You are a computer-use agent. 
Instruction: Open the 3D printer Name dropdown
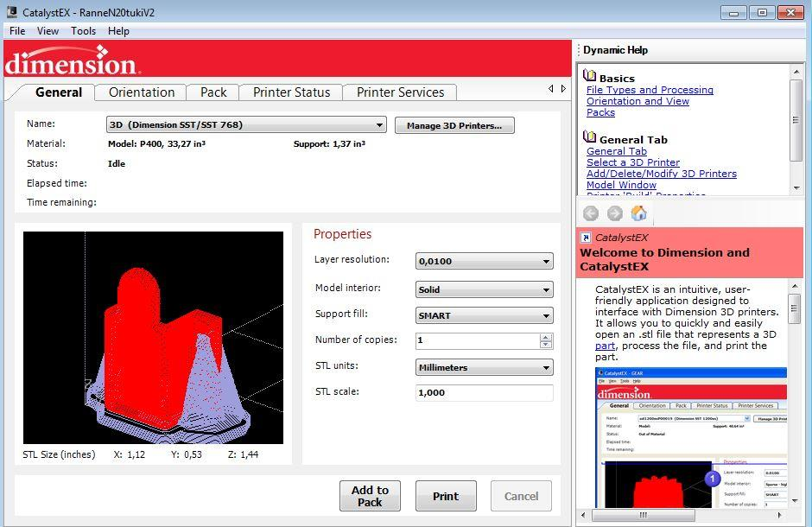[x=246, y=124]
